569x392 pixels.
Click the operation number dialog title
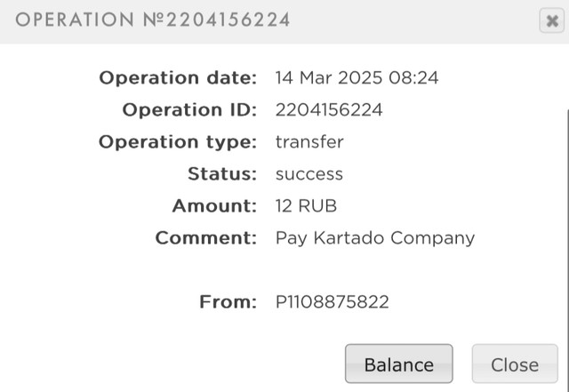pyautogui.click(x=153, y=20)
